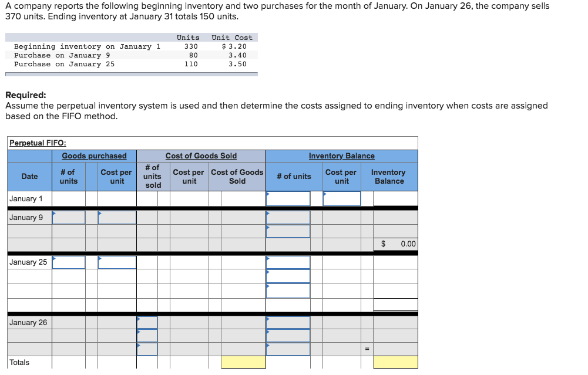
Task: Select January 25 purchased cost per unit cell
Action: 117,262
